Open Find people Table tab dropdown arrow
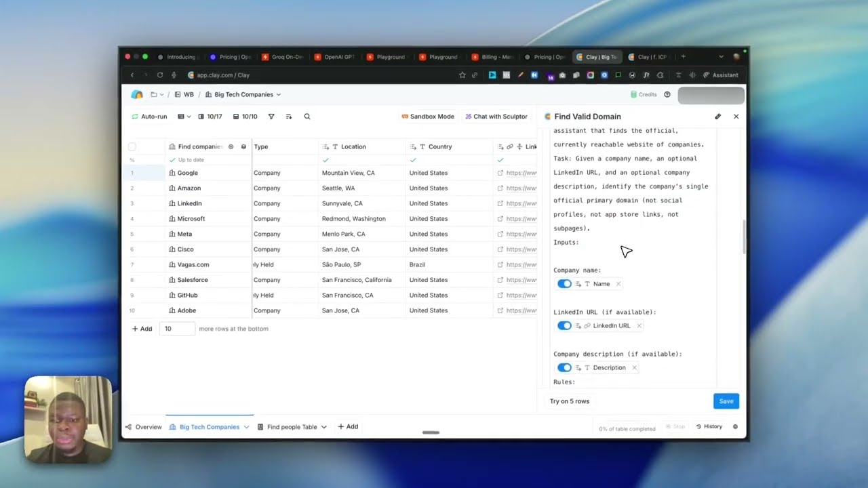The image size is (868, 488). 323,427
